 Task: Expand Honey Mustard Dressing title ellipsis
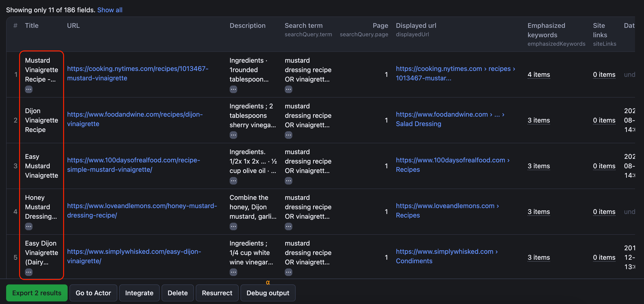point(29,226)
